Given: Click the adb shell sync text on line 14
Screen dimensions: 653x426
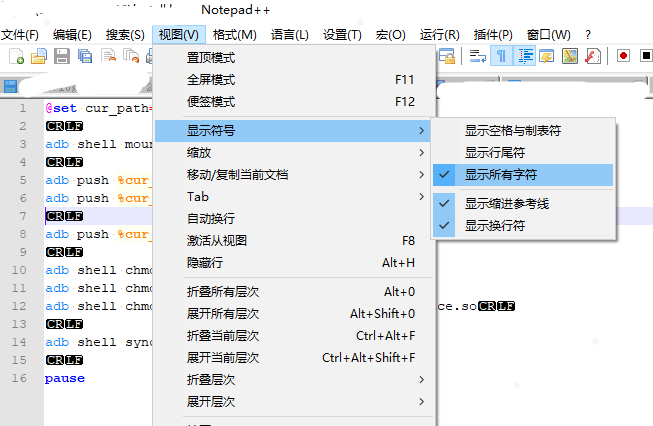Looking at the screenshot, I should 99,342.
